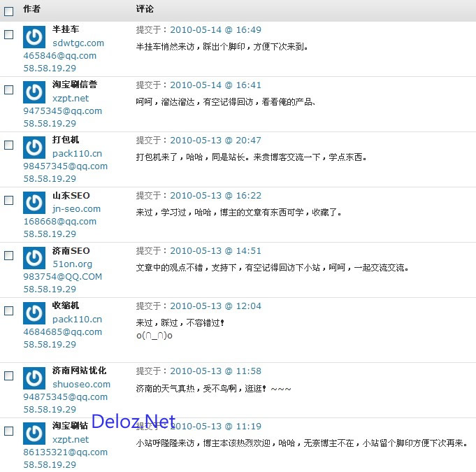Toggle the select-all checkbox in header
The image size is (476, 472).
pos(9,12)
